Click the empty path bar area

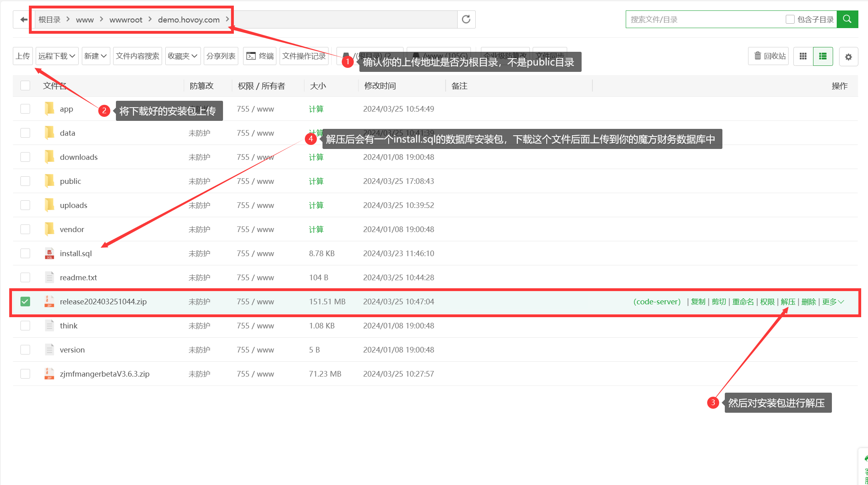tap(345, 19)
